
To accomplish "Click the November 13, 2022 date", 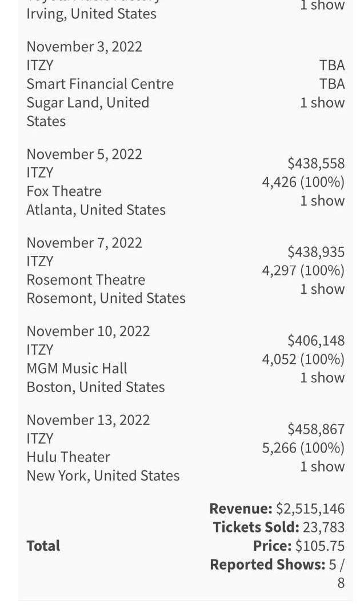I will click(x=88, y=420).
